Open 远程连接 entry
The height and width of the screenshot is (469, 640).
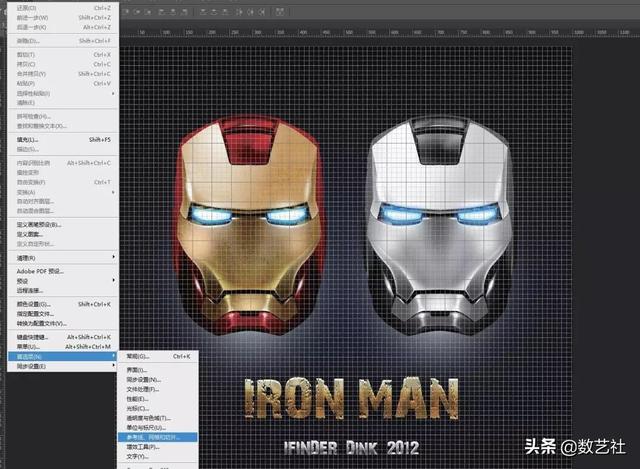point(63,291)
